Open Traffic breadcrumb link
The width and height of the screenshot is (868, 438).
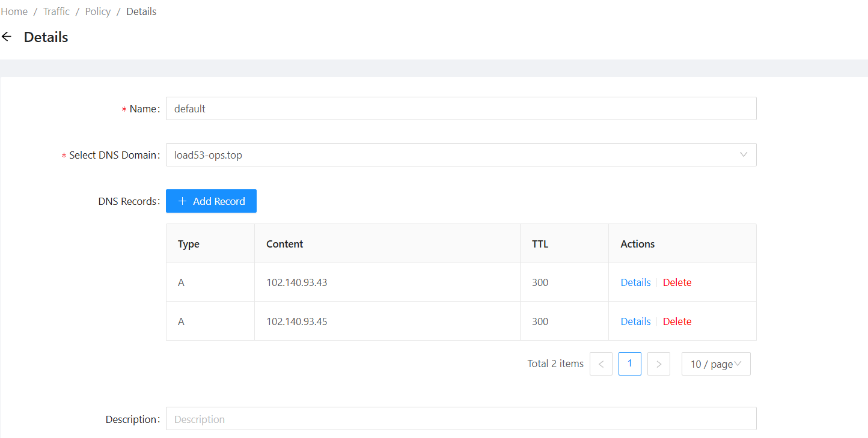(57, 11)
